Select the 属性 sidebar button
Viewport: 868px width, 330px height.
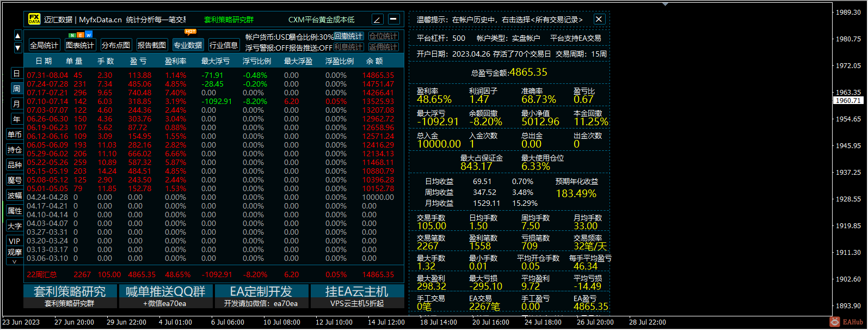coord(15,211)
